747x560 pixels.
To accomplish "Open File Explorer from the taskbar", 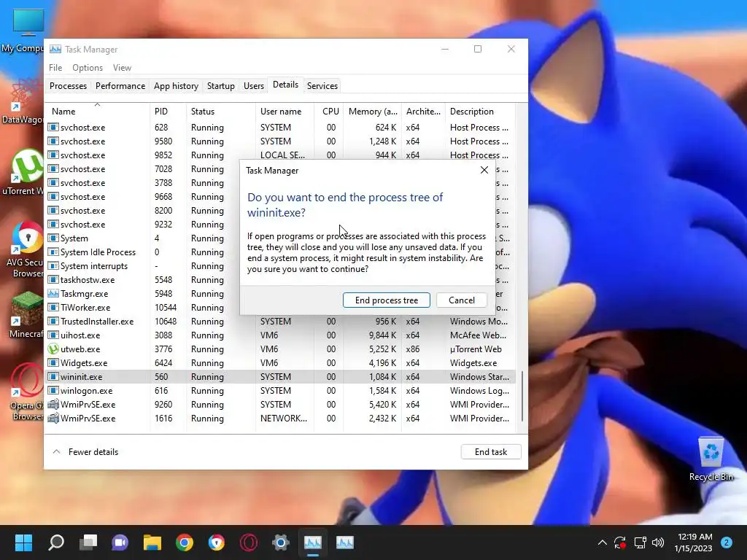I will [x=152, y=542].
